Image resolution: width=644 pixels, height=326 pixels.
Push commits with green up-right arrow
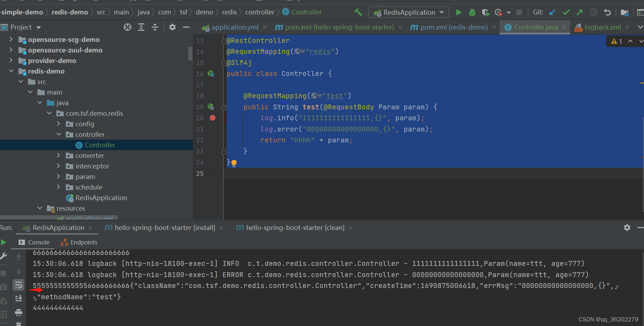580,12
